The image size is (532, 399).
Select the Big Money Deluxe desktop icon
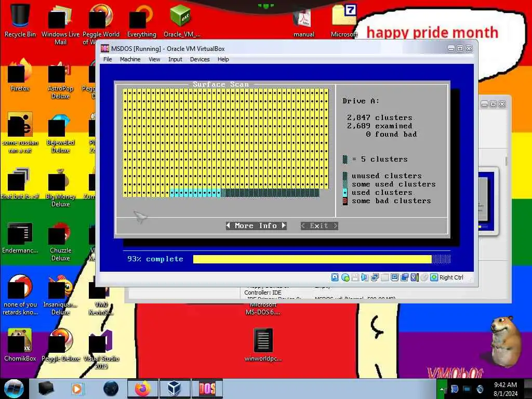[60, 188]
